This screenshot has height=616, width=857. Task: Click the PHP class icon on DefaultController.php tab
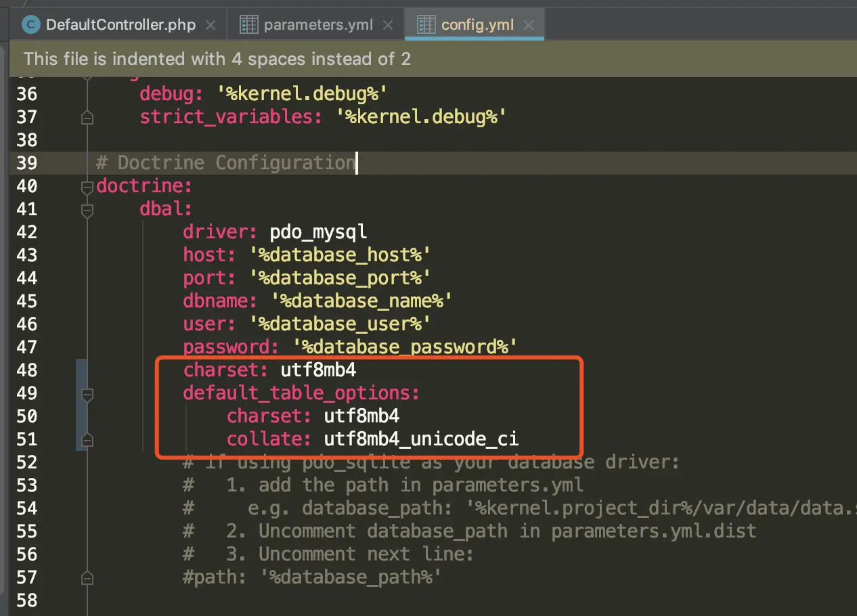click(31, 25)
